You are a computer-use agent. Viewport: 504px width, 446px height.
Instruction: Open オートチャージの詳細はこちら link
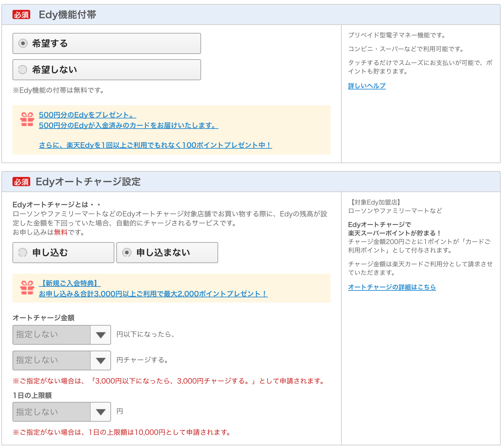coord(392,287)
